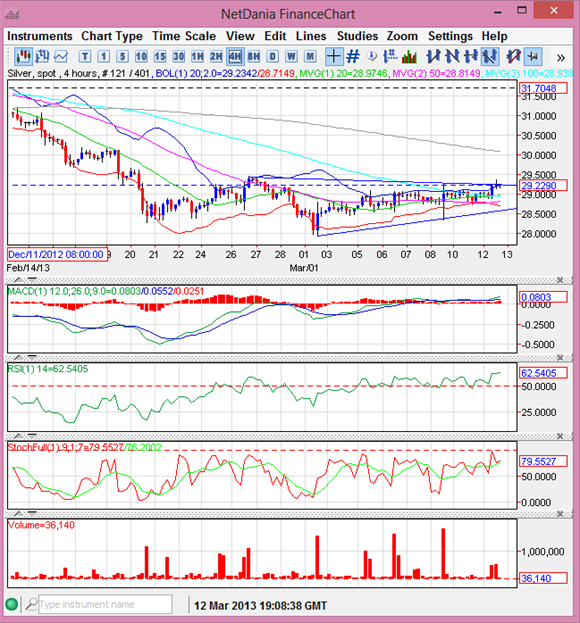Switch to 5 minute time scale

coord(122,56)
